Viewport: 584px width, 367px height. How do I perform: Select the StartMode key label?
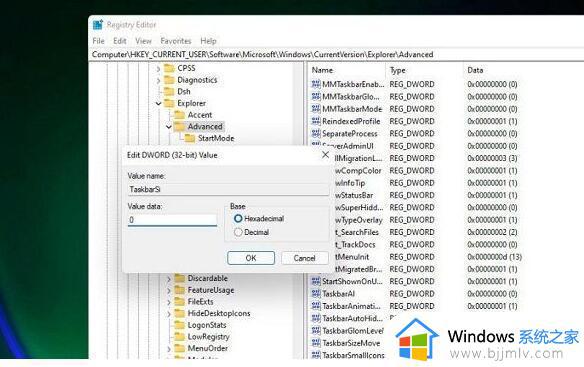pyautogui.click(x=216, y=138)
